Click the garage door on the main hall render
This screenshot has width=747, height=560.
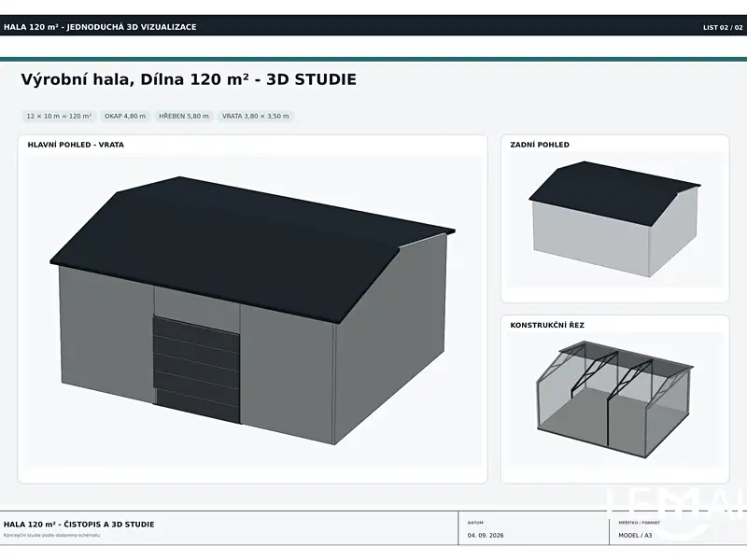tap(196, 369)
